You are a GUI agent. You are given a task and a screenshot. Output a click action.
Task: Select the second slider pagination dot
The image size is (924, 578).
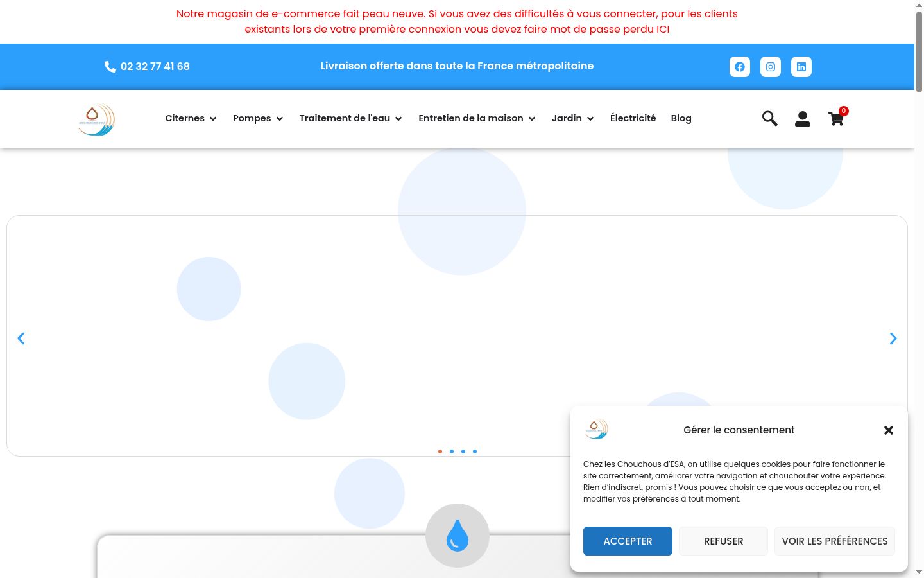[452, 451]
